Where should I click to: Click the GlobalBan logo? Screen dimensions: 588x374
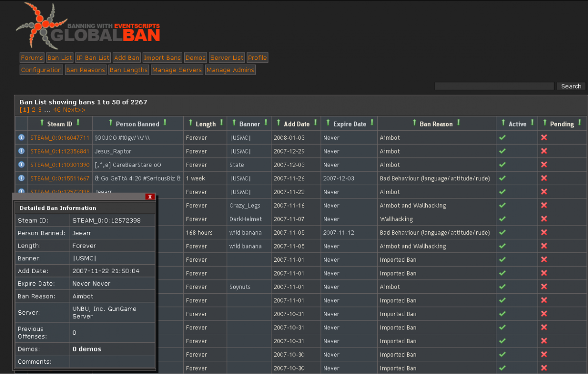coord(88,25)
